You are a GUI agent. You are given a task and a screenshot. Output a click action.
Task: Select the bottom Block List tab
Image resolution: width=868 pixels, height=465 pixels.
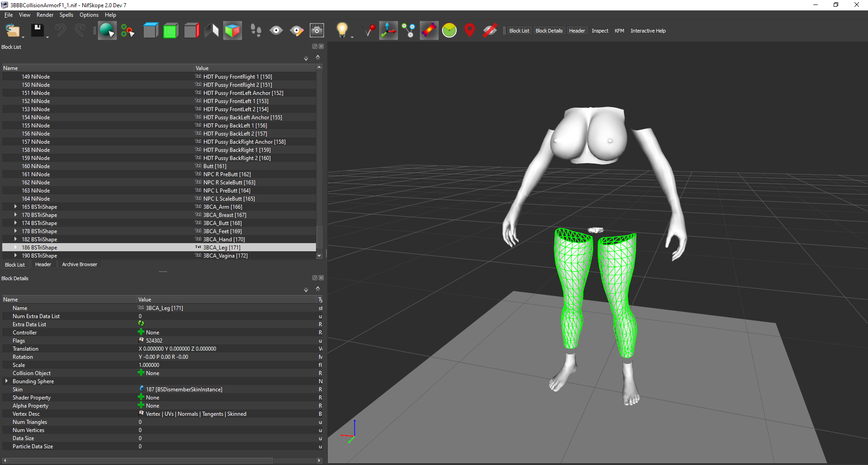click(x=15, y=264)
